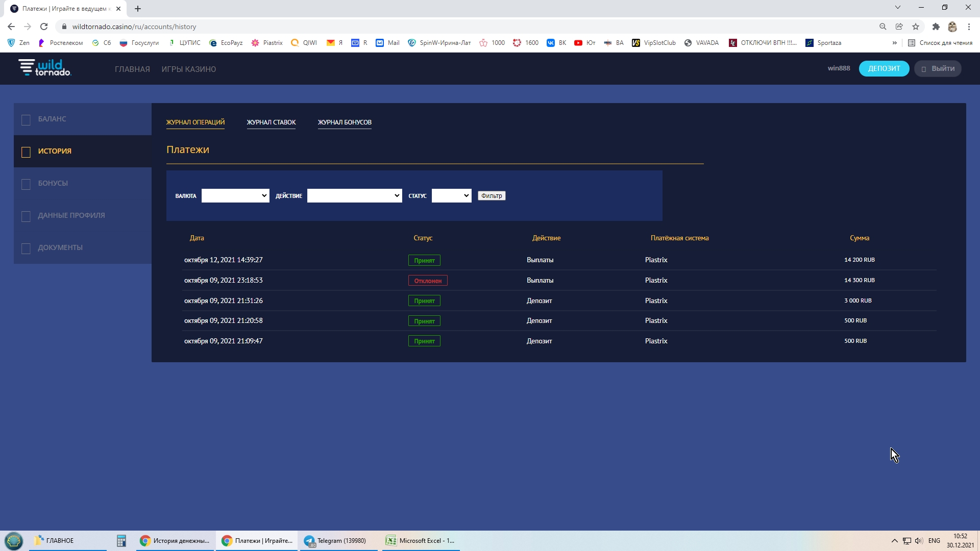Click the browser address bar URL
This screenshot has height=551, width=980.
(134, 27)
